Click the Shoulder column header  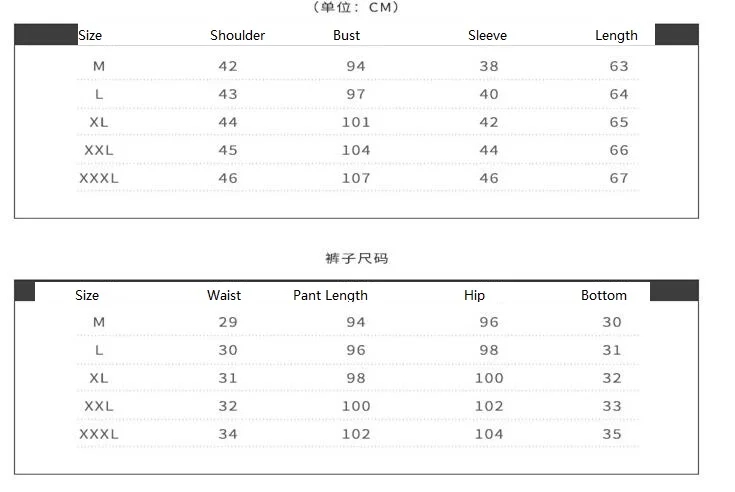237,36
